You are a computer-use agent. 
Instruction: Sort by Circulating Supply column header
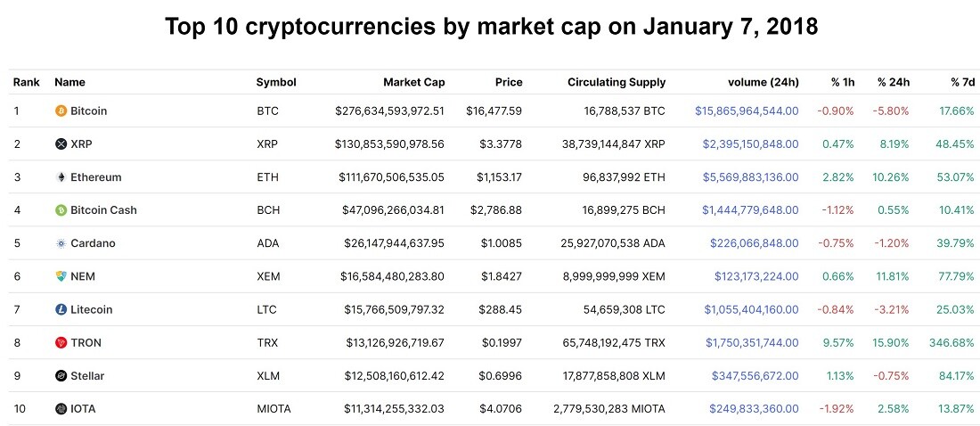(617, 82)
